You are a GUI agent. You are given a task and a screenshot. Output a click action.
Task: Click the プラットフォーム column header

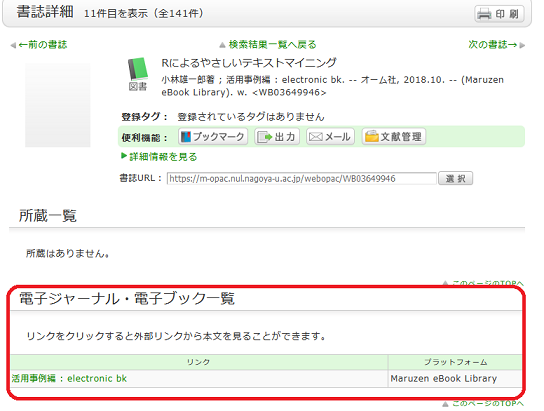click(x=456, y=362)
